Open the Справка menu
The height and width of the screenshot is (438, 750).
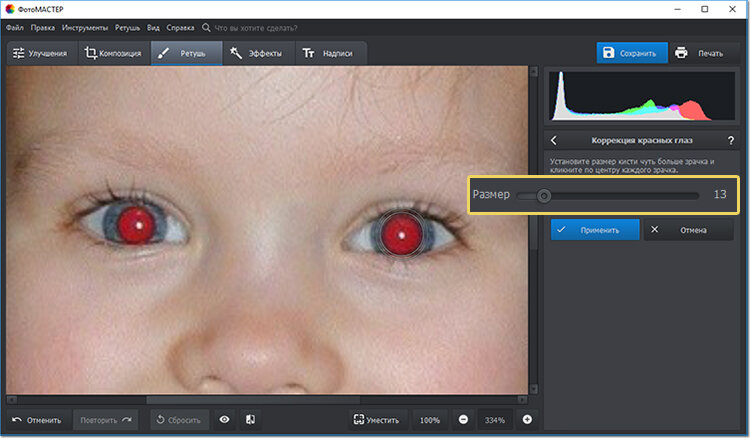[x=180, y=28]
